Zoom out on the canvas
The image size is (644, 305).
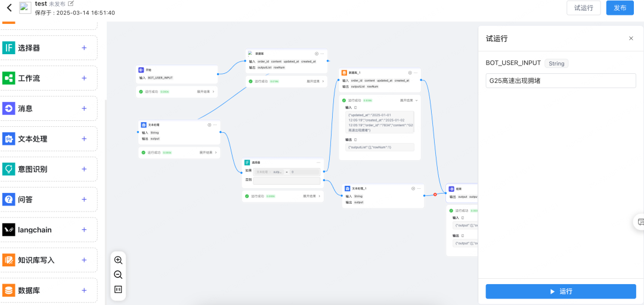click(x=118, y=275)
